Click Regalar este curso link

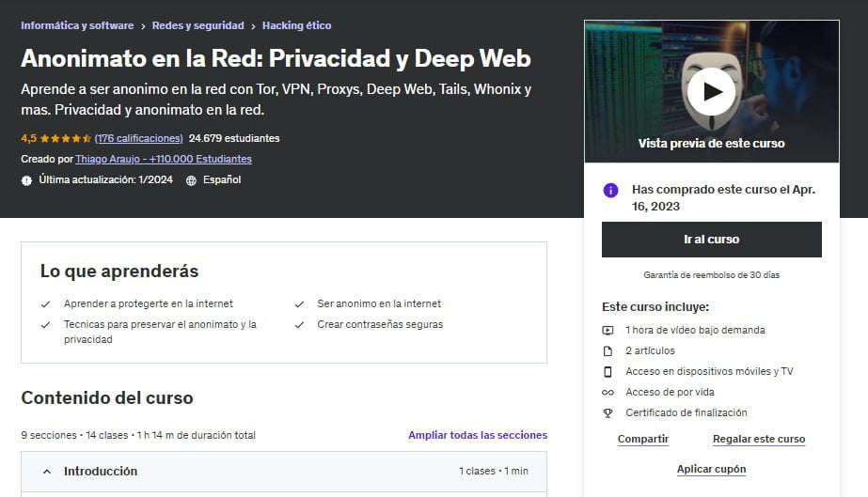(758, 439)
